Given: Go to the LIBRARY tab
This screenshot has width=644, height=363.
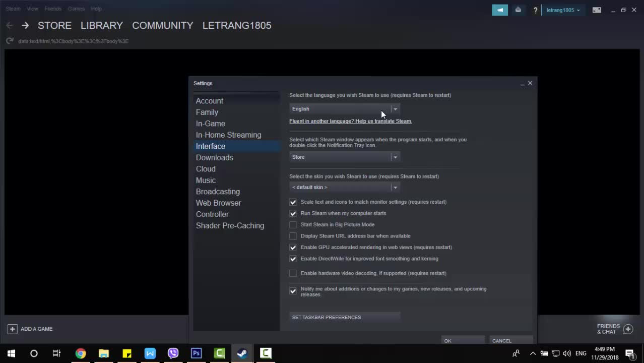Looking at the screenshot, I should 102,25.
